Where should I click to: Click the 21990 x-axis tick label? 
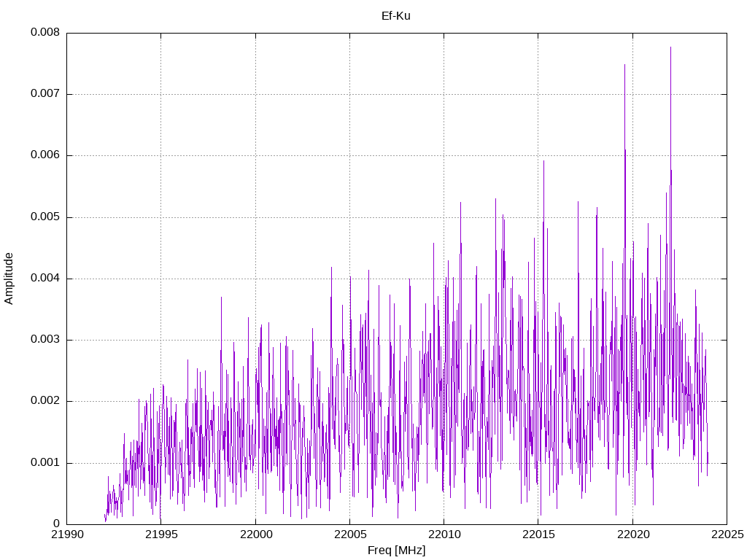point(66,536)
